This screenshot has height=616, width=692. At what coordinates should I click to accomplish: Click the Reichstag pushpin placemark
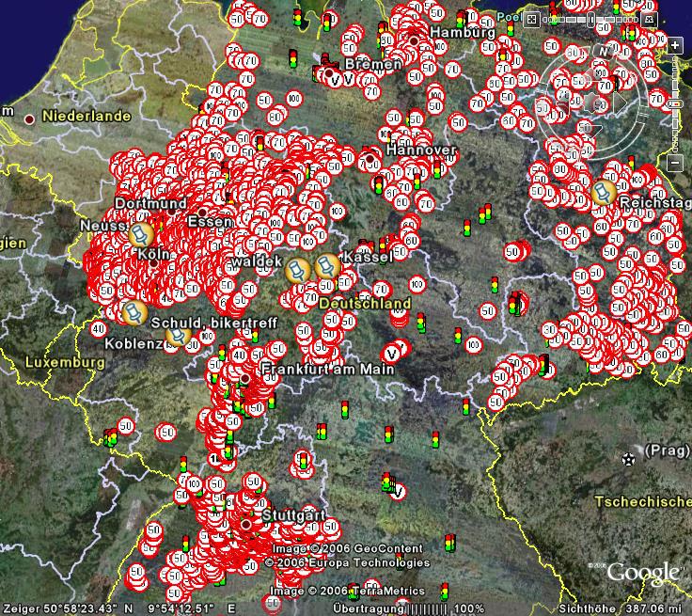(x=604, y=193)
